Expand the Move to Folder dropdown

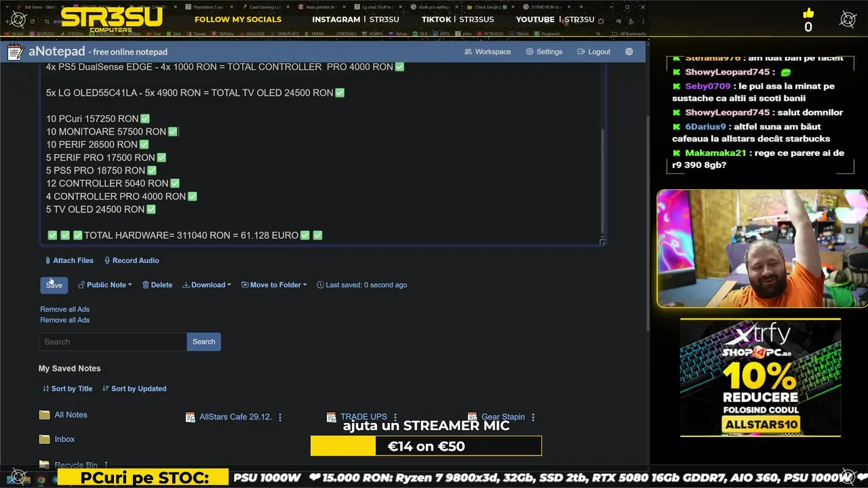point(274,285)
